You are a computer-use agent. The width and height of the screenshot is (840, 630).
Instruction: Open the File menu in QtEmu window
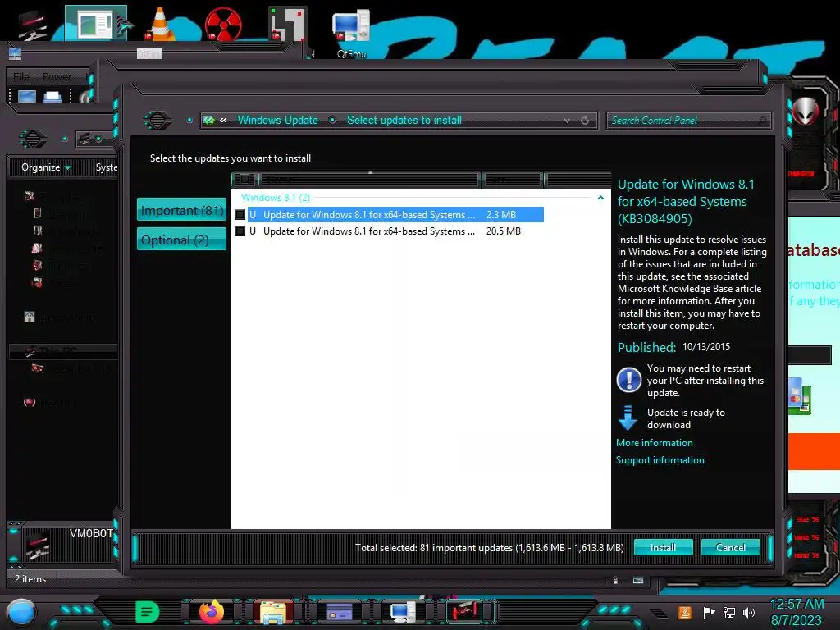[x=21, y=76]
